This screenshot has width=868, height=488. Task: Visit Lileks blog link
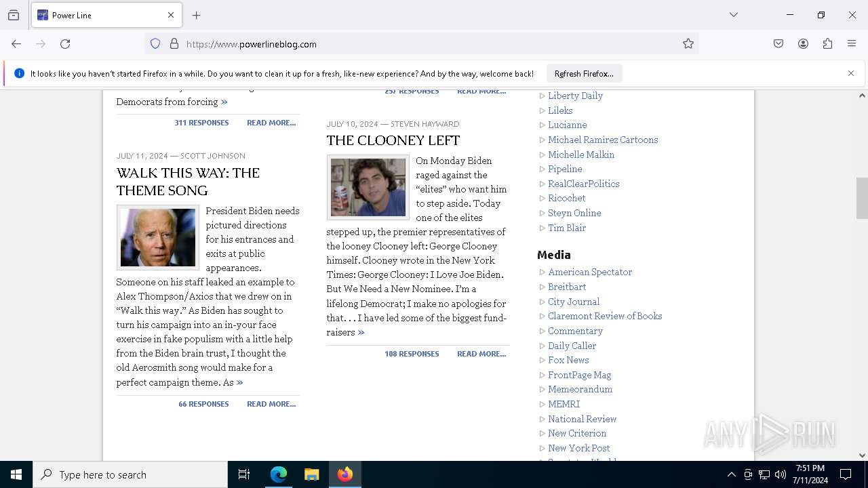pos(560,110)
